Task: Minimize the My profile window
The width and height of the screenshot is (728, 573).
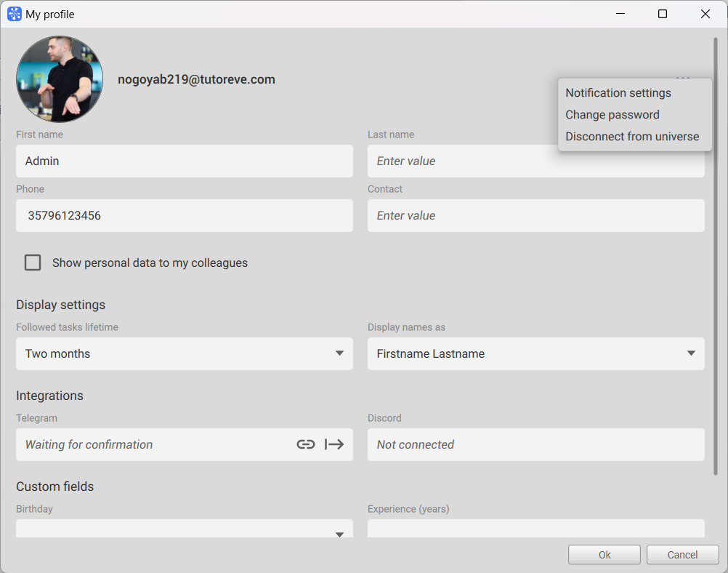Action: coord(620,14)
